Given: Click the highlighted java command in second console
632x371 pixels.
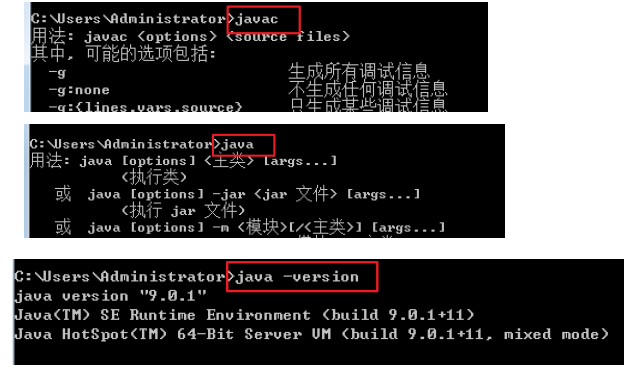Looking at the screenshot, I should click(x=238, y=145).
